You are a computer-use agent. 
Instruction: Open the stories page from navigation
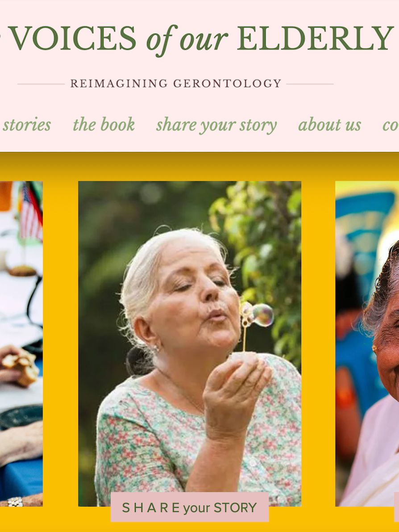[26, 125]
